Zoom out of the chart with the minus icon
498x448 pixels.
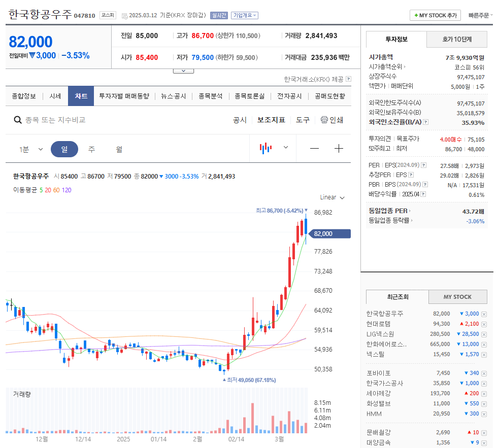(x=314, y=148)
